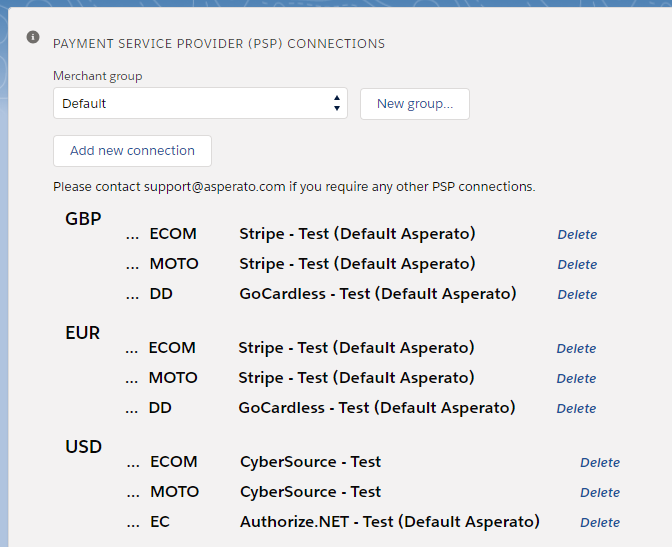Delete the GBP ECOM Stripe connection
The image size is (672, 547).
(577, 234)
